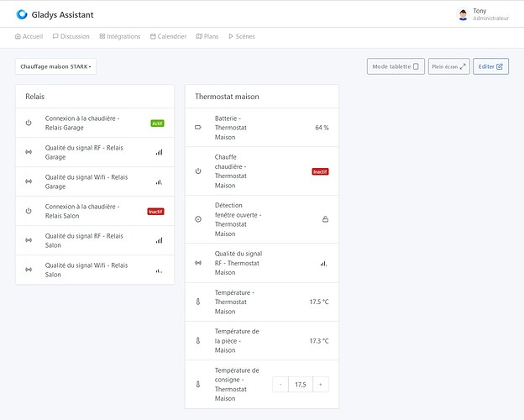The image size is (524, 420).
Task: Click 'Température de consigne' label
Action: click(237, 384)
